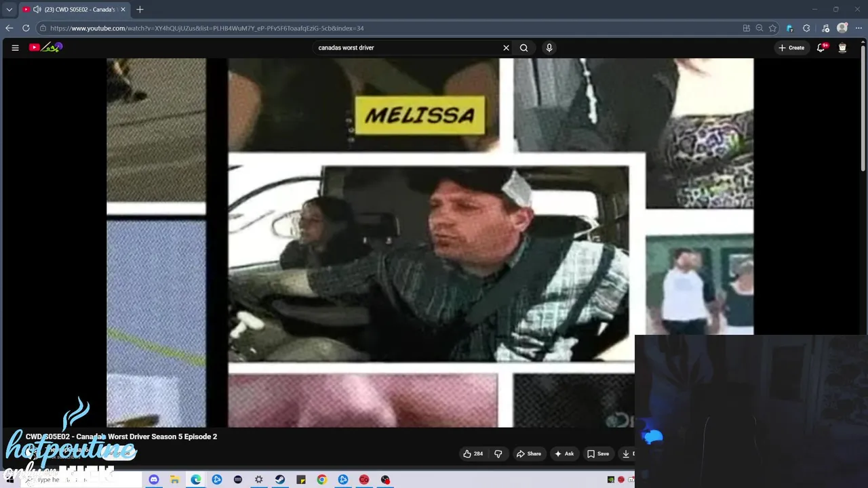Start voice search with the microphone icon
The height and width of the screenshot is (488, 868).
[x=549, y=47]
